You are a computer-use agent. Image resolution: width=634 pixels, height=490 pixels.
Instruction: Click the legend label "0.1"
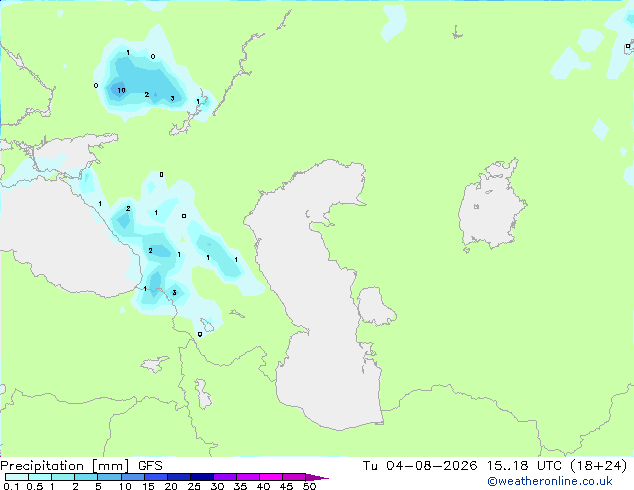coord(12,486)
